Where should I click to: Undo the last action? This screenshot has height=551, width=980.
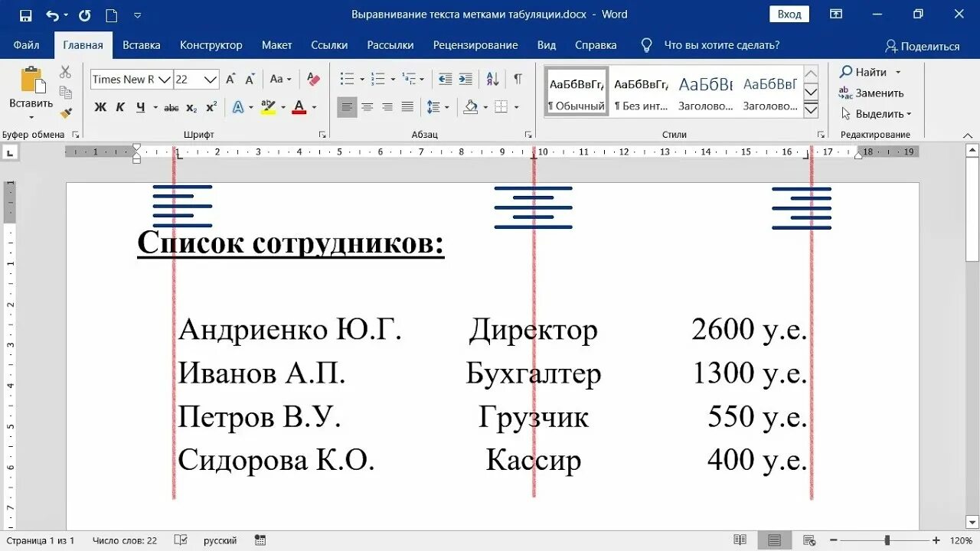click(52, 15)
